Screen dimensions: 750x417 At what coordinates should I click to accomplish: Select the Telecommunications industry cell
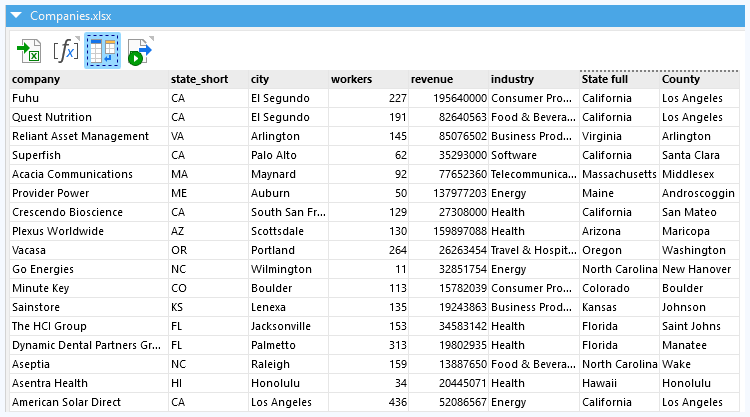coord(533,175)
